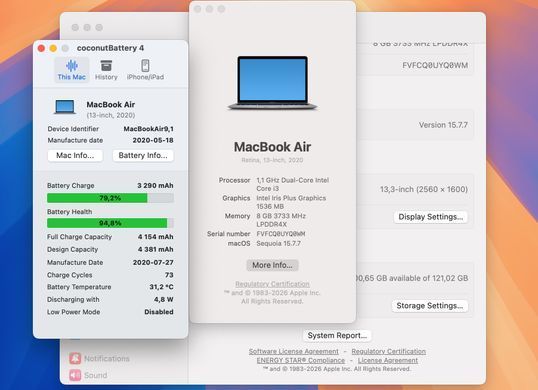Screen dimensions: 538x390
Task: Select Notifications in System Settings sidebar
Action: [100, 358]
